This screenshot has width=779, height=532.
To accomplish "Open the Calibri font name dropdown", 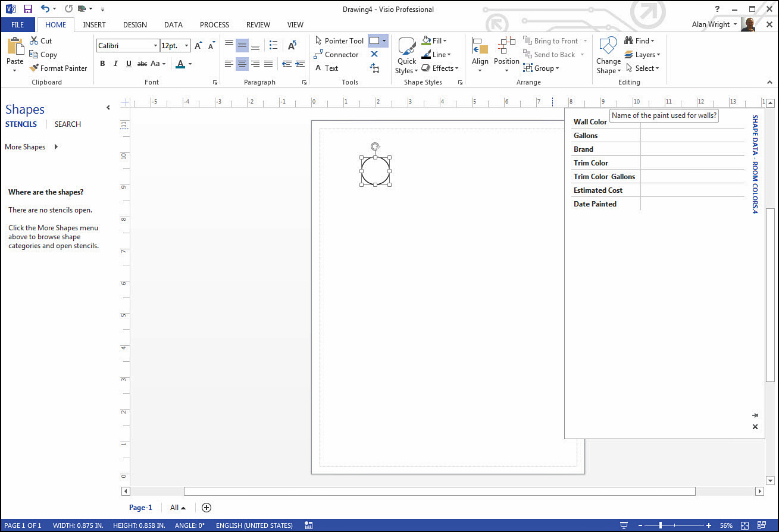I will pyautogui.click(x=155, y=46).
